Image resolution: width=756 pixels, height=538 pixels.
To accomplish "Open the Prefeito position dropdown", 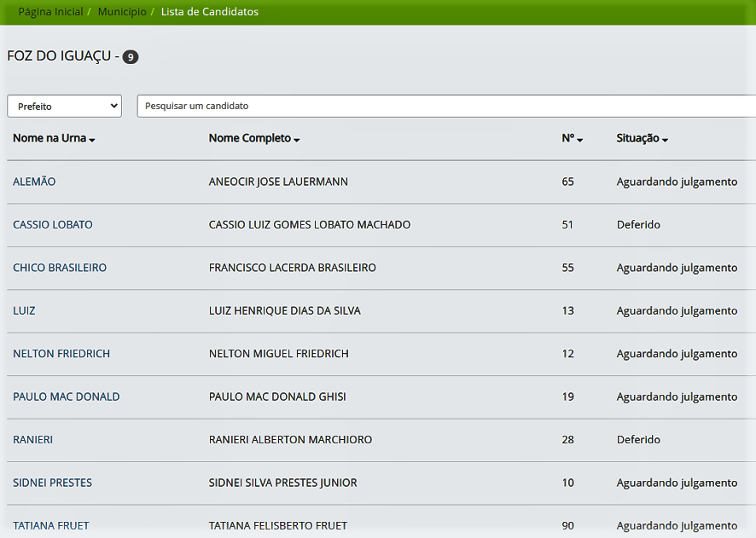I will point(64,106).
